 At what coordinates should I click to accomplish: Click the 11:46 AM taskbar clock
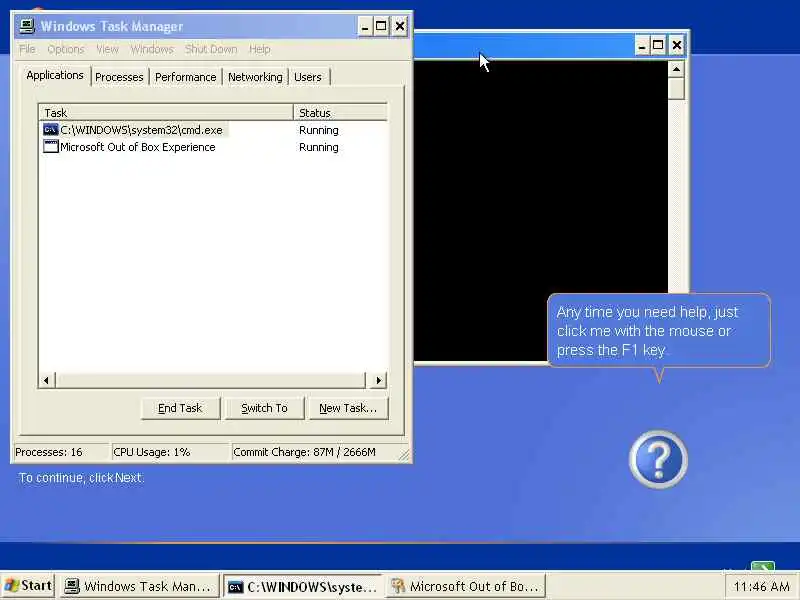tap(761, 587)
